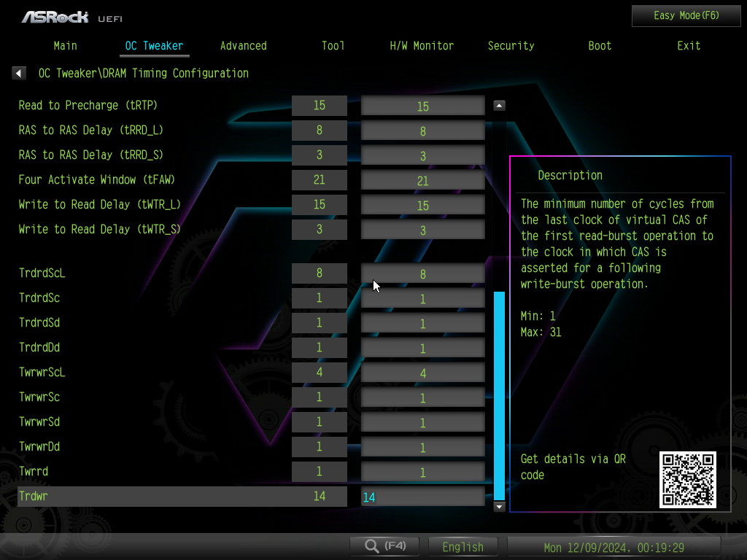Click current TwrwrScL value 4
The height and width of the screenshot is (560, 747).
pos(320,372)
